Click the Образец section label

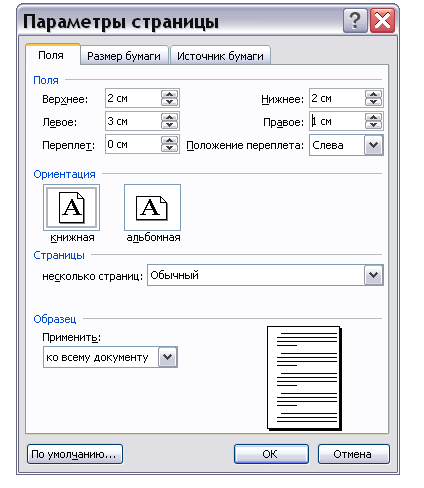55,319
